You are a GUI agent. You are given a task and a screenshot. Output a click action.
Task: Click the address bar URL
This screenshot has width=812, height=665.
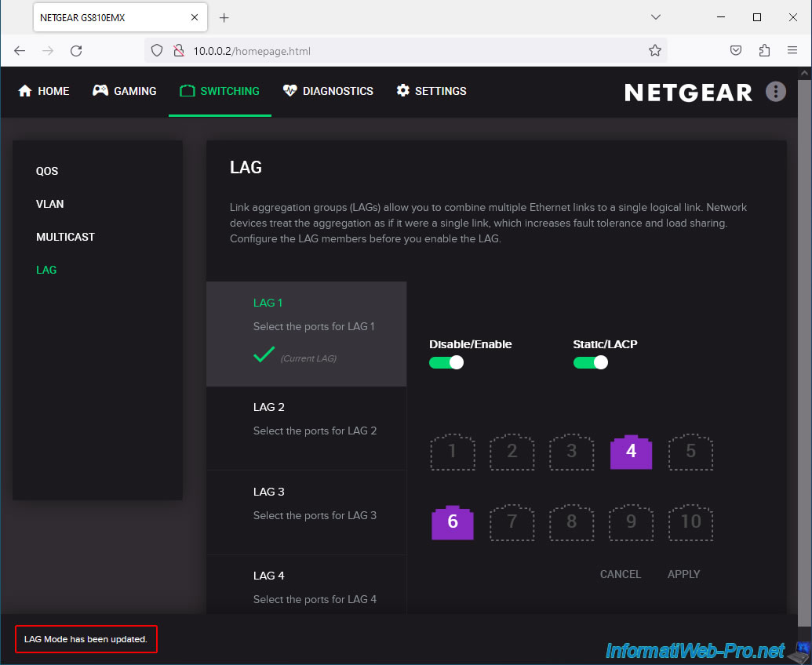[x=252, y=51]
